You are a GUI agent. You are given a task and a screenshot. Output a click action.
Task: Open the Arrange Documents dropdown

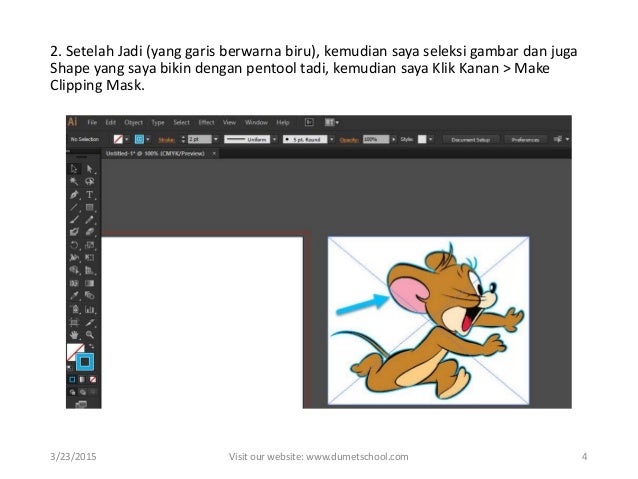332,122
